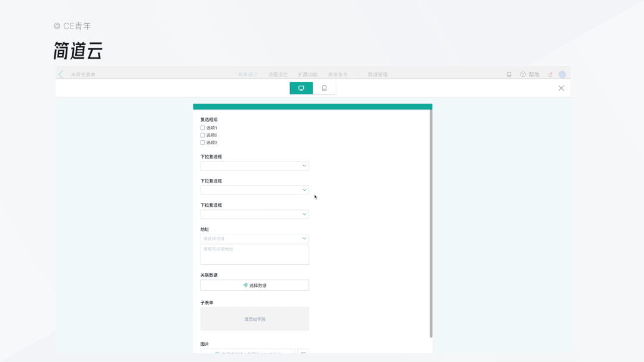Open the user avatar menu
The height and width of the screenshot is (362, 644).
tap(562, 75)
